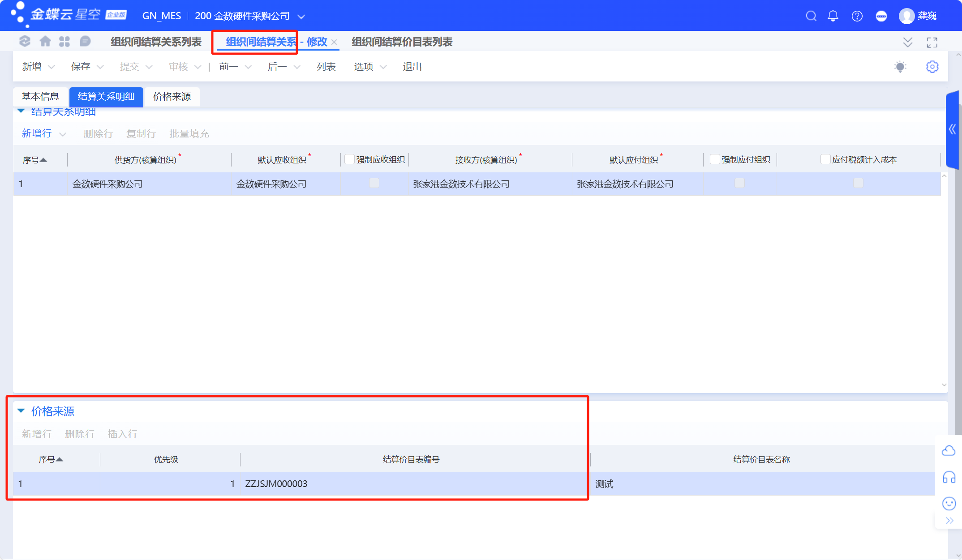Click the 结算价目表编号 column header
The height and width of the screenshot is (560, 962).
(x=411, y=459)
